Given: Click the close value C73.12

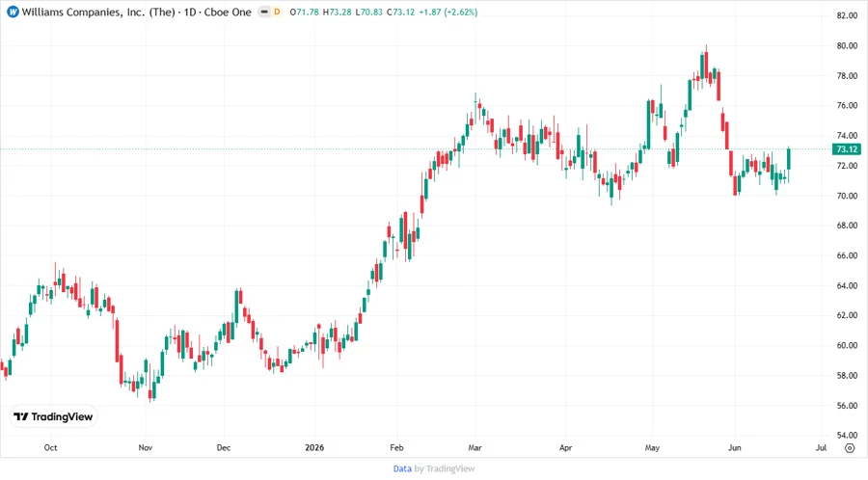Looking at the screenshot, I should (400, 12).
